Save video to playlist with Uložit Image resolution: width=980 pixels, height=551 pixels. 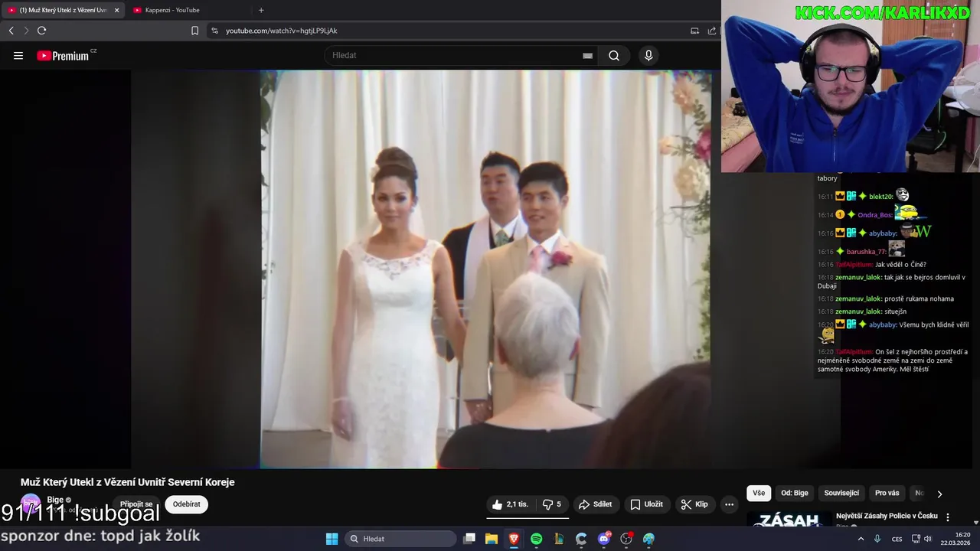(646, 504)
